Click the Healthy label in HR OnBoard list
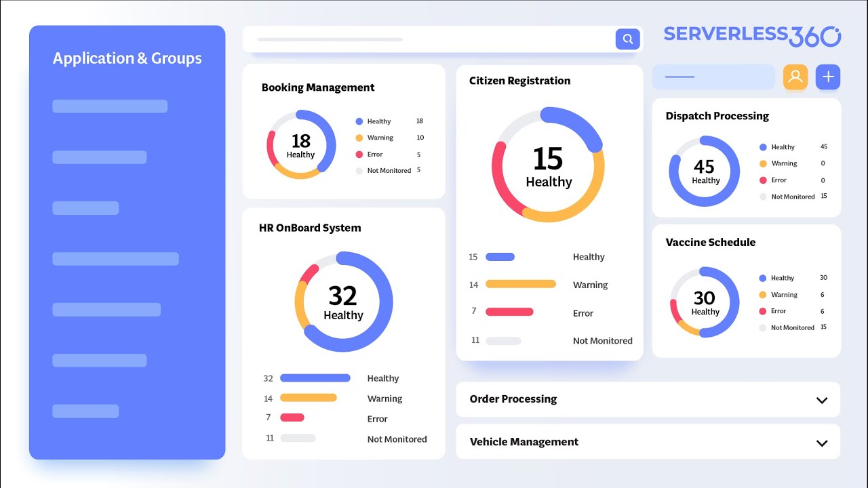This screenshot has width=868, height=488. (x=383, y=378)
